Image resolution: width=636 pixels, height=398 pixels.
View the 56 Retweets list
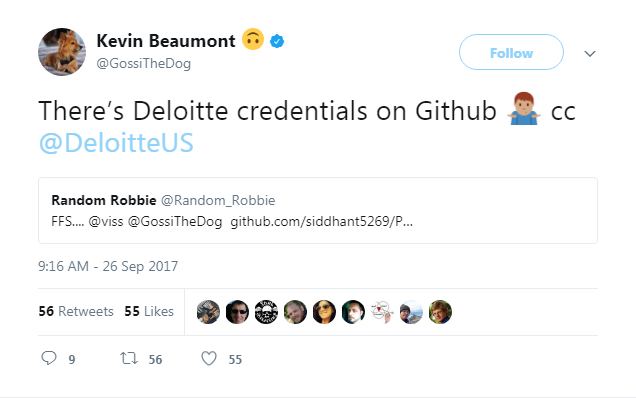click(76, 311)
